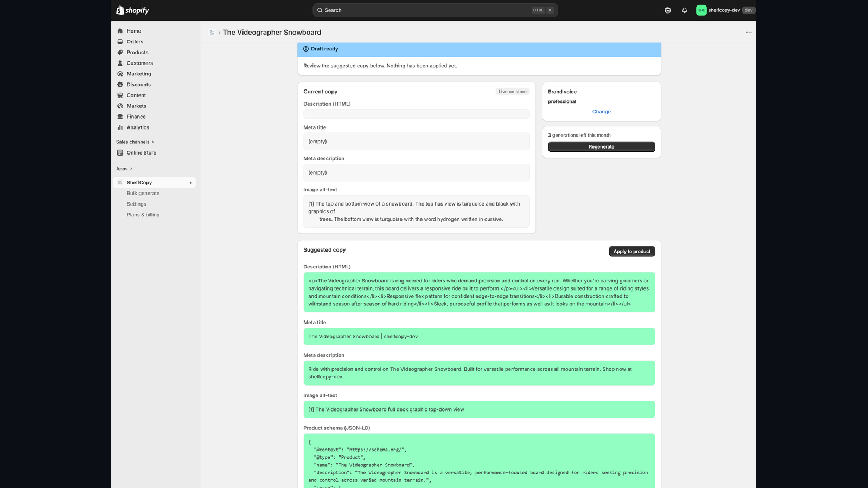Click the shelfcopy-dev store avatar
Screen dimensions: 868x488
pos(701,10)
